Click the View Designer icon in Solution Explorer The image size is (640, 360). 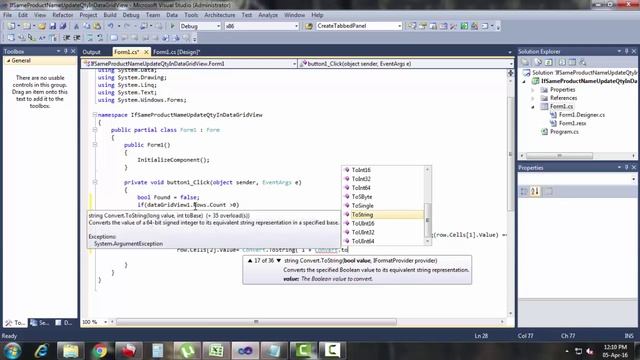572,62
